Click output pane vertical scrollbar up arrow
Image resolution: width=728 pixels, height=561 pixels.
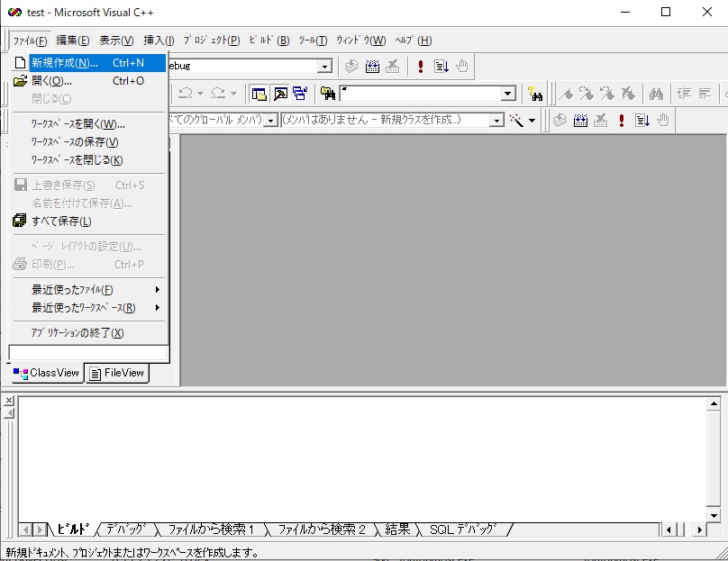[714, 403]
